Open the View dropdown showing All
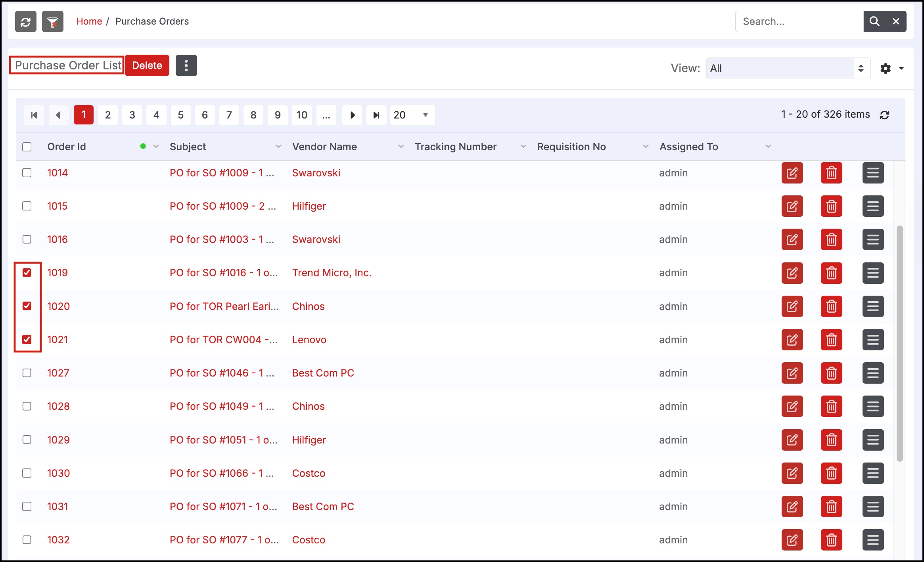Viewport: 924px width, 562px height. coord(788,68)
